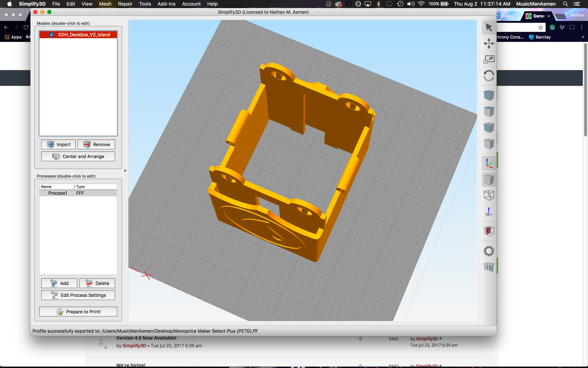Viewport: 588px width, 368px height.
Task: Activate the rotate model tool
Action: pyautogui.click(x=489, y=76)
